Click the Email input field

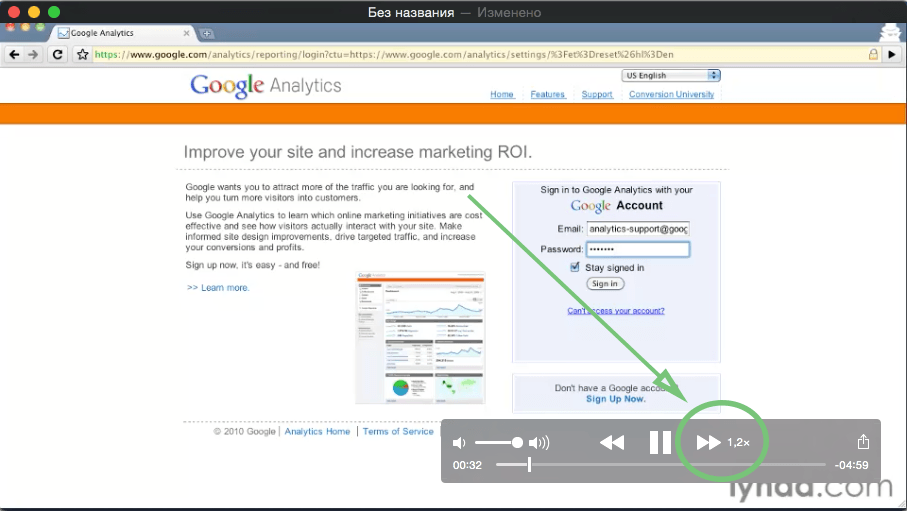638,229
